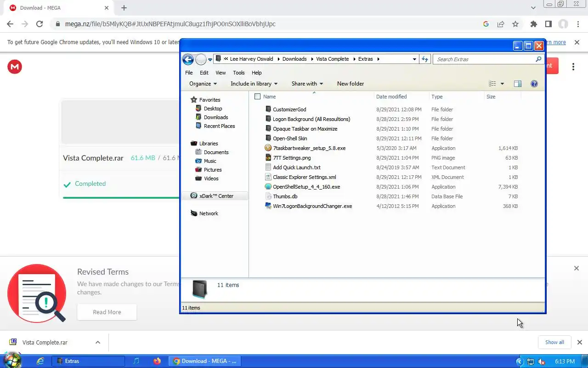Click the OpenShellSetup_4_4_160.exe file icon
Viewport: 588px width, 368px height.
click(268, 187)
